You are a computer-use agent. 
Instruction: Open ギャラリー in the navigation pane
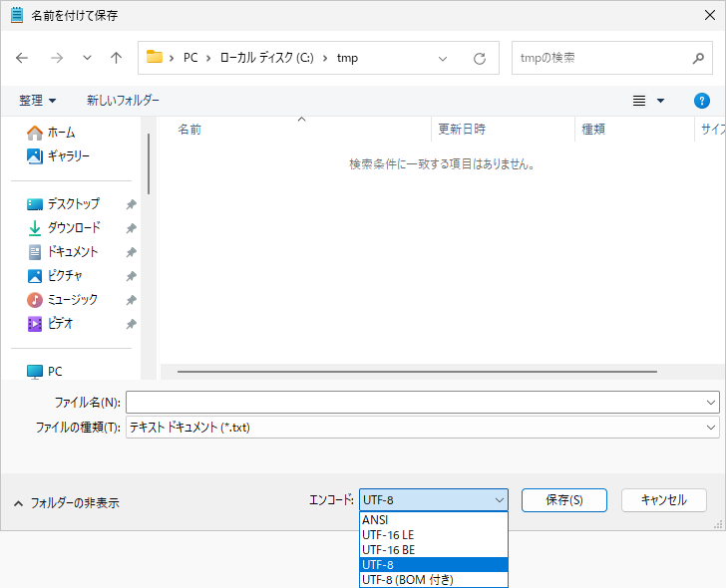coord(68,156)
